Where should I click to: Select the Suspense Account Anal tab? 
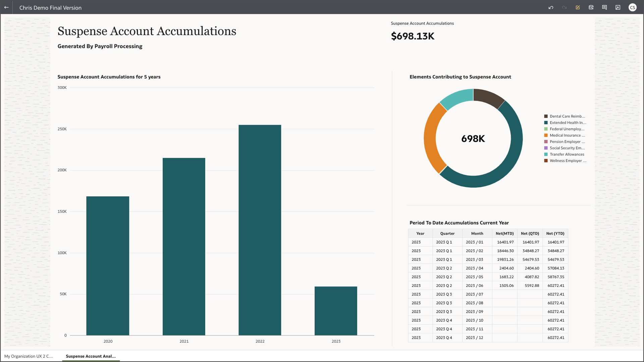[x=91, y=356]
